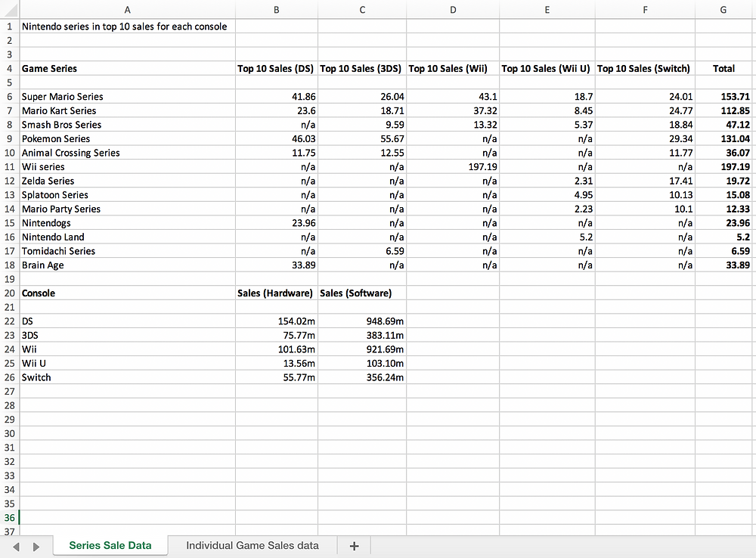This screenshot has height=558, width=756.
Task: Go to the next sheet with the right arrow
Action: click(36, 547)
